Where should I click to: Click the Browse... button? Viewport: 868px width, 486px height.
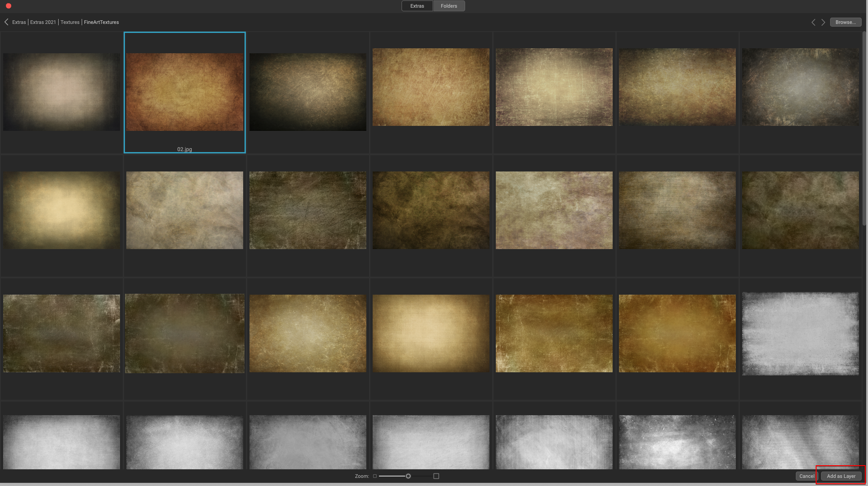[x=845, y=22]
